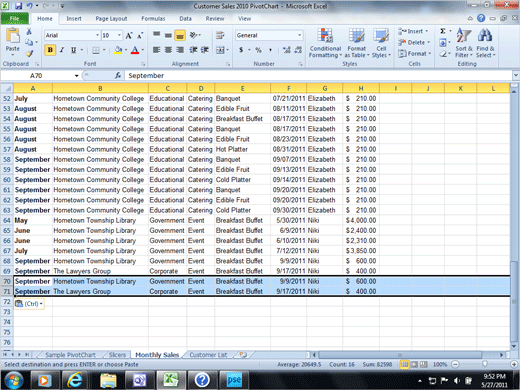
Task: Open the Customer List sheet tab
Action: [x=208, y=355]
